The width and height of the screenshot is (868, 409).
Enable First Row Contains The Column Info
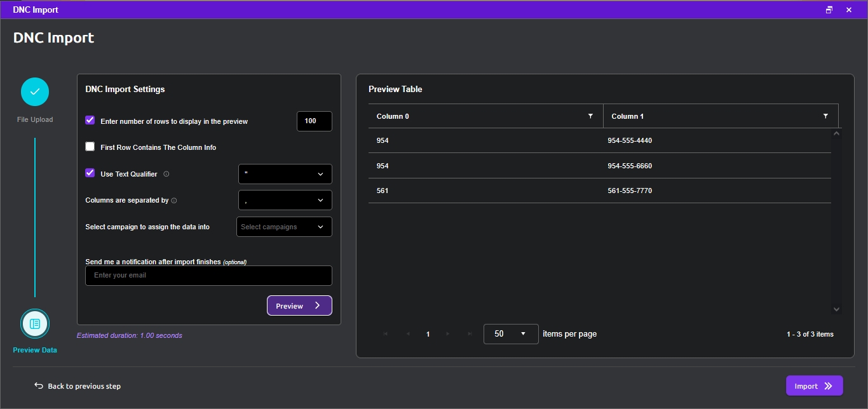(90, 147)
